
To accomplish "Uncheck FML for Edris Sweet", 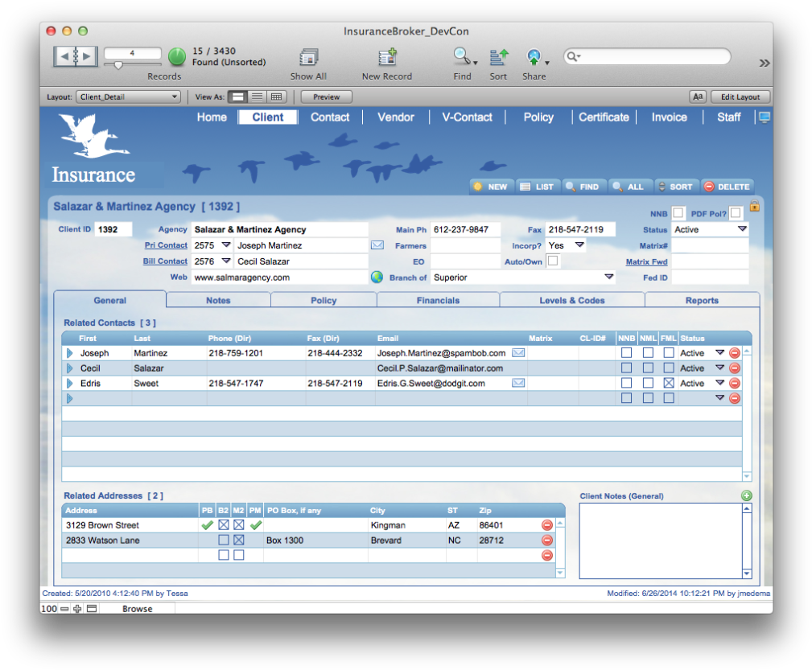I will click(x=669, y=383).
